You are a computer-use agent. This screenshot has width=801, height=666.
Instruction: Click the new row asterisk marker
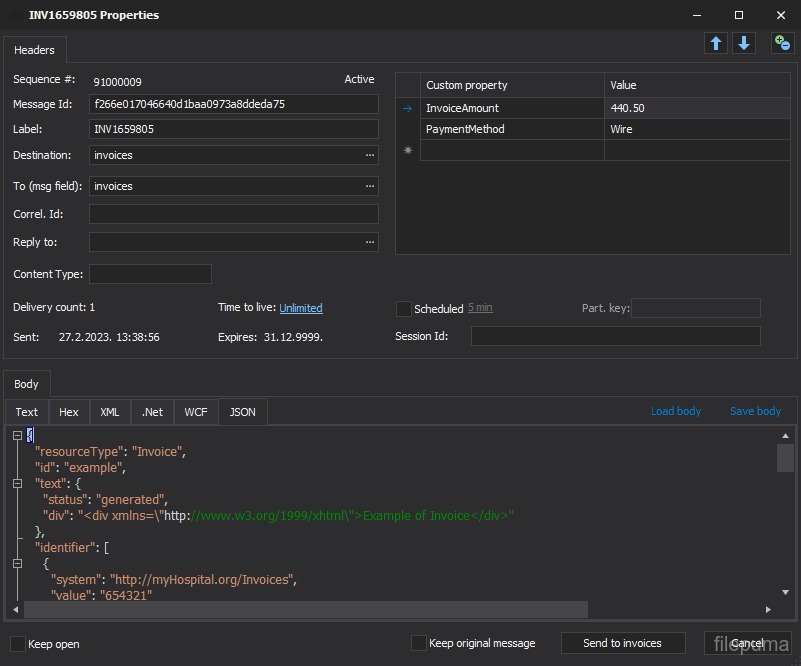[x=407, y=150]
